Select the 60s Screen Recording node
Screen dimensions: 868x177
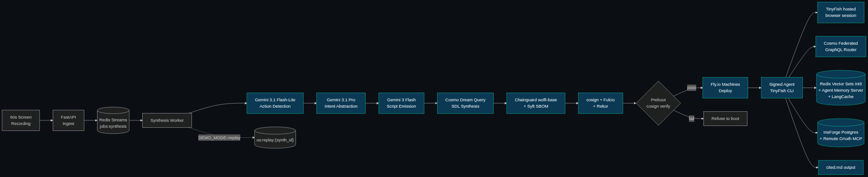pos(21,120)
